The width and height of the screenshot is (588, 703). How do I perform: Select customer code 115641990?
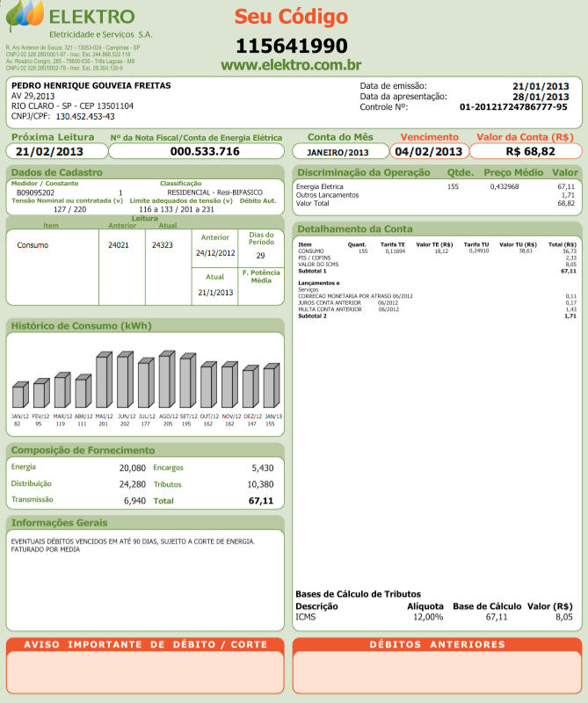(x=291, y=46)
